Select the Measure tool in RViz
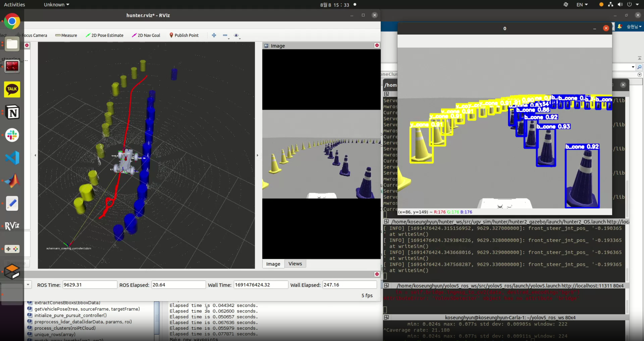This screenshot has height=341, width=644. [66, 35]
